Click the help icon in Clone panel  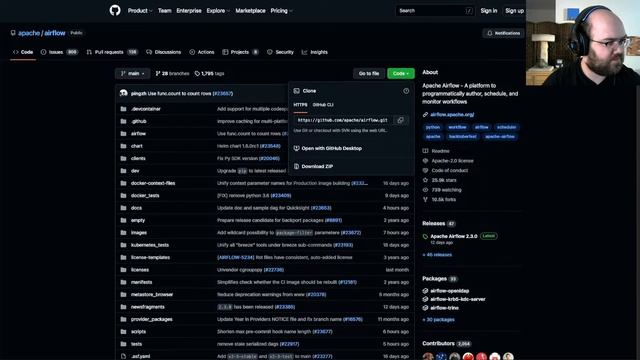tap(406, 91)
